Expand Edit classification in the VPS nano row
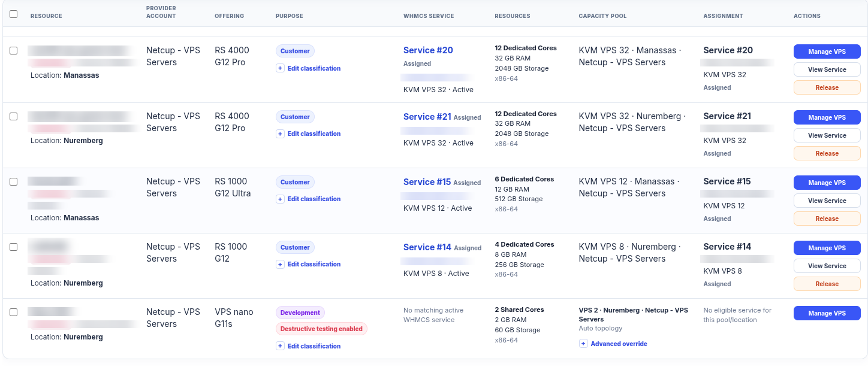The image size is (868, 370). pyautogui.click(x=309, y=346)
